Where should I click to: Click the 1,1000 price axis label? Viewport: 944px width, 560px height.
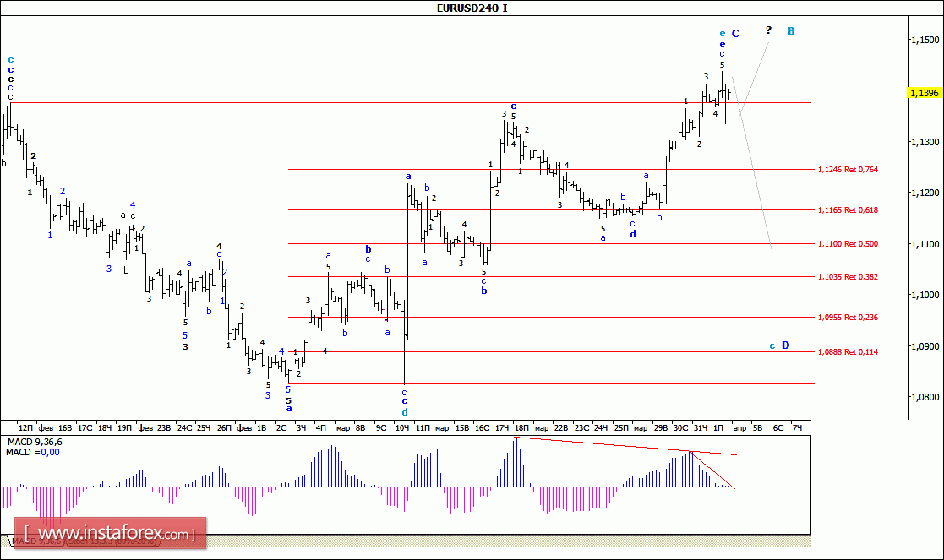pyautogui.click(x=926, y=295)
